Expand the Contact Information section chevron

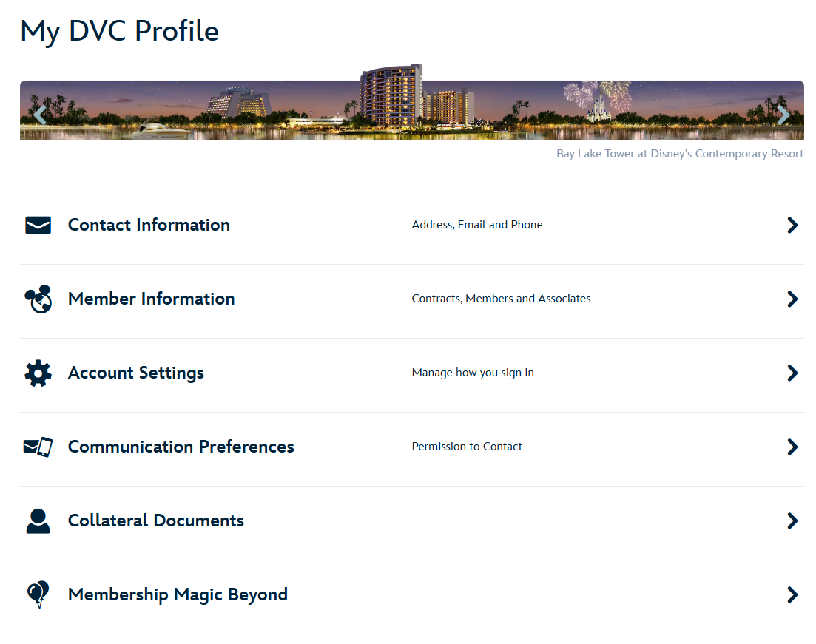pyautogui.click(x=792, y=225)
